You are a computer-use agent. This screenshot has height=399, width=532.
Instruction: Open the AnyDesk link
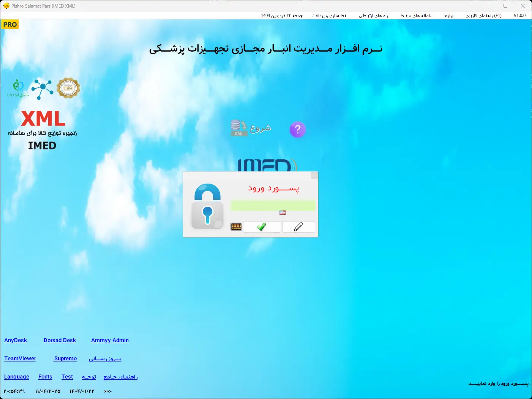16,340
